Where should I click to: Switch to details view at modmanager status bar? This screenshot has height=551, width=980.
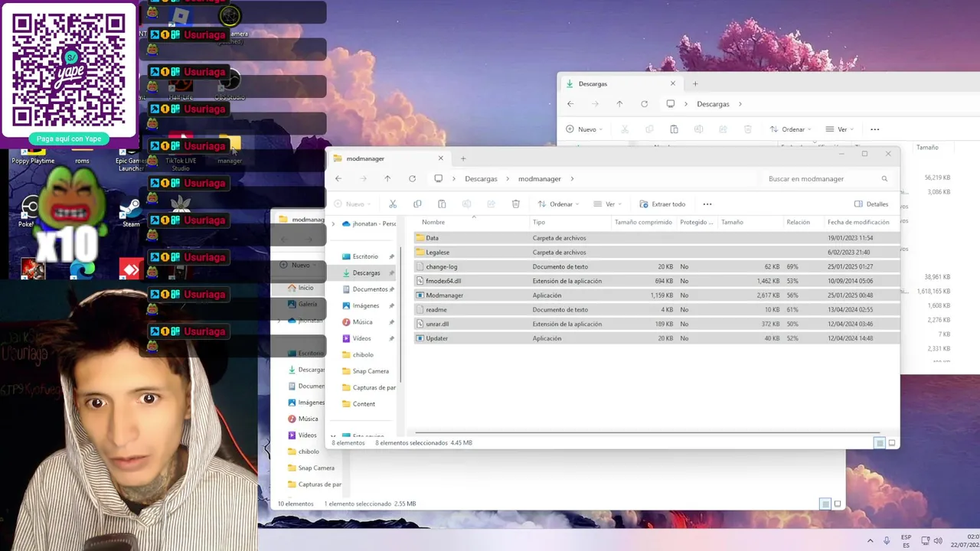880,443
